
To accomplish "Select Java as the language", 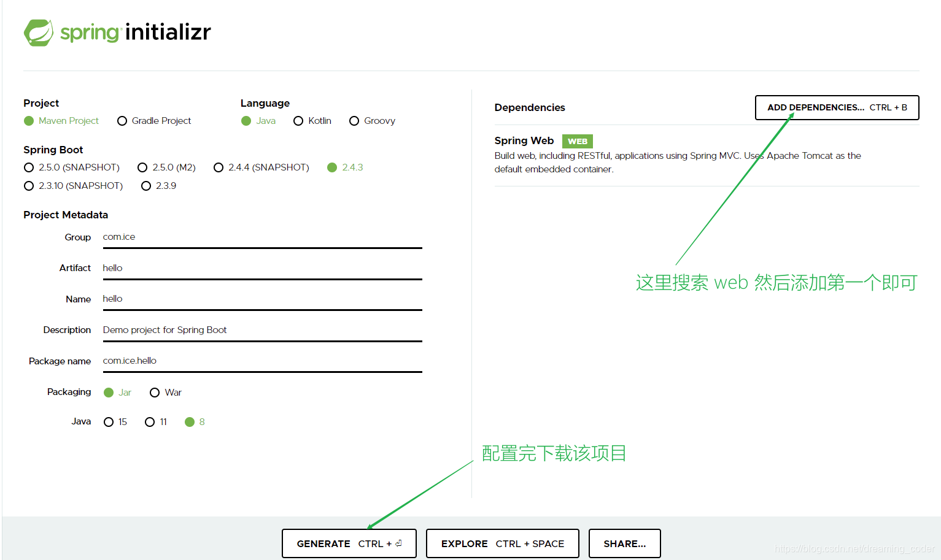I will 258,121.
